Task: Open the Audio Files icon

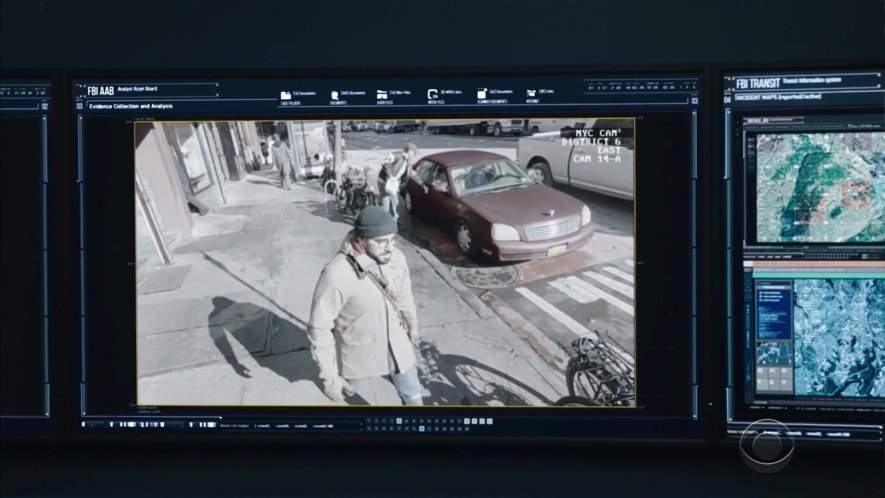Action: 384,94
